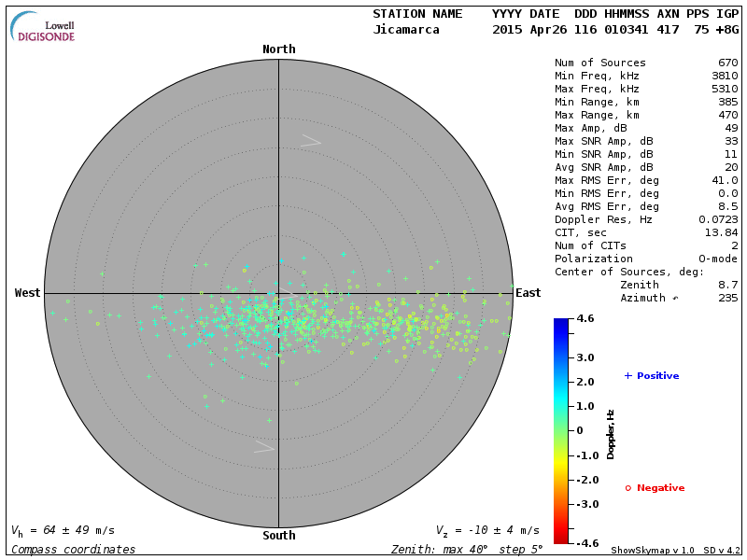Select the Num of Sources value 670
Viewport: 747px width, 560px height.
[727, 63]
